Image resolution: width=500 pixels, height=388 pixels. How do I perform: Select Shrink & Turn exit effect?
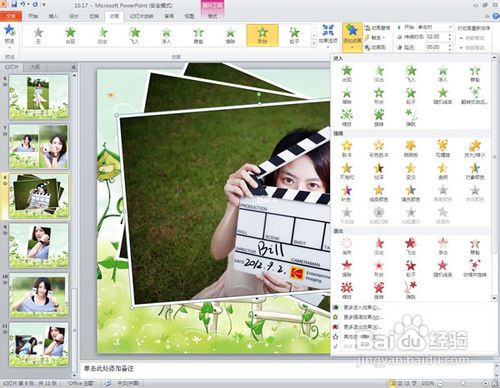click(475, 268)
